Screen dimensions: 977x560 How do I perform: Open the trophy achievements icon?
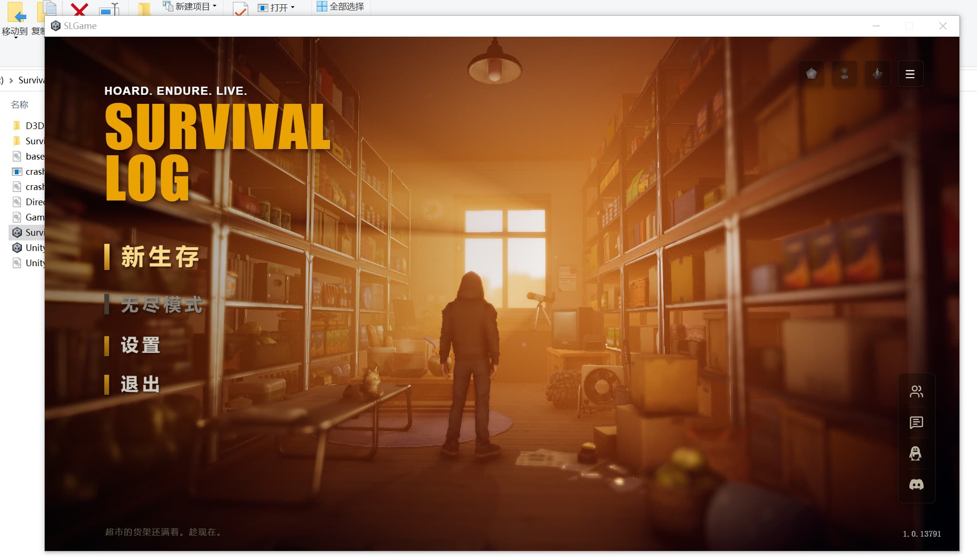pos(844,74)
